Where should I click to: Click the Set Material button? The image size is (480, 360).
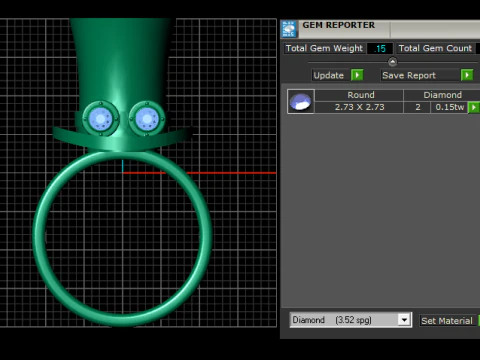pos(447,321)
